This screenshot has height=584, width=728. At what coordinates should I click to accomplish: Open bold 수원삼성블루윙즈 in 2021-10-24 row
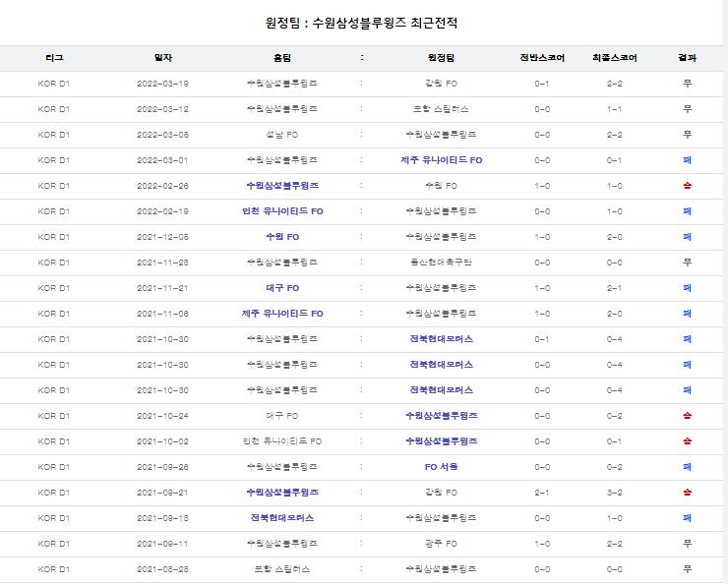point(441,416)
